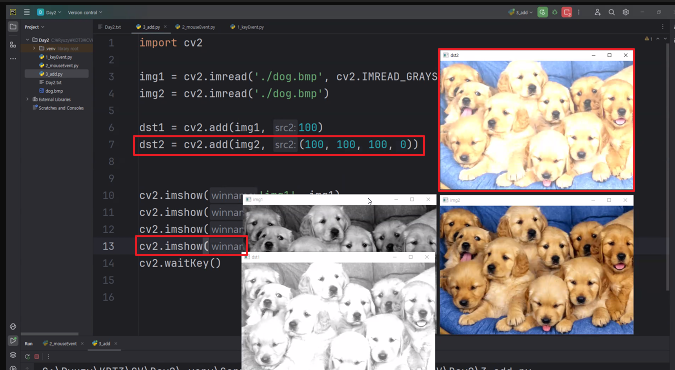The height and width of the screenshot is (370, 675).
Task: Click the red stop button in toolbar
Action: (x=567, y=12)
